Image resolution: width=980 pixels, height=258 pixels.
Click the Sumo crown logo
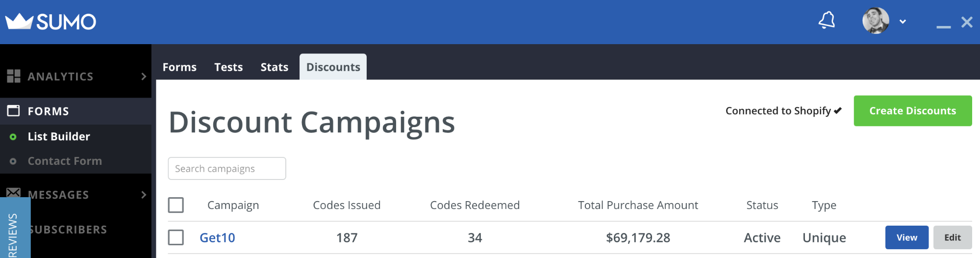pyautogui.click(x=19, y=21)
